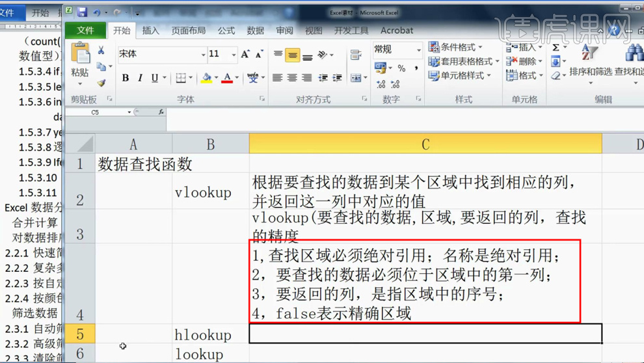Image resolution: width=644 pixels, height=363 pixels.
Task: Click the Name Box showing C5
Action: (x=95, y=112)
